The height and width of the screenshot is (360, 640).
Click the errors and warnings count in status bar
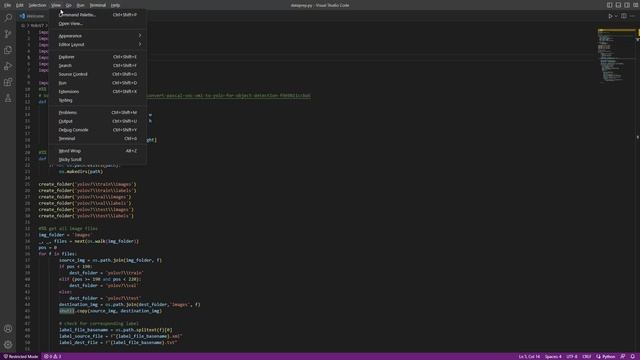point(53,356)
